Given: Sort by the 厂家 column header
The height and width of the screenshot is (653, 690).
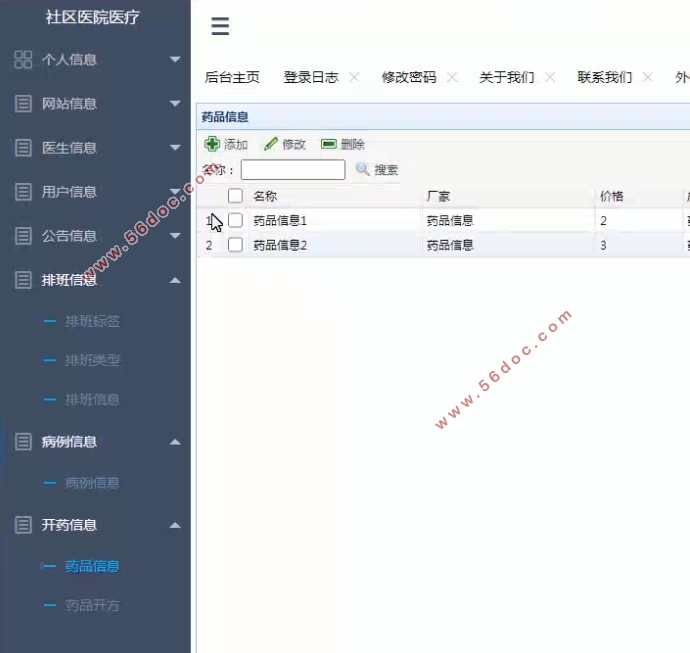Looking at the screenshot, I should coord(438,196).
